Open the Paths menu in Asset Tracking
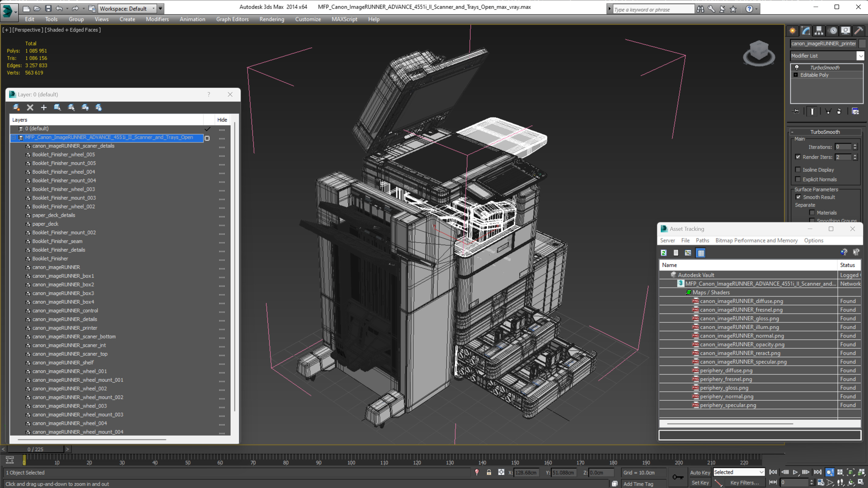The height and width of the screenshot is (488, 868). pos(702,241)
